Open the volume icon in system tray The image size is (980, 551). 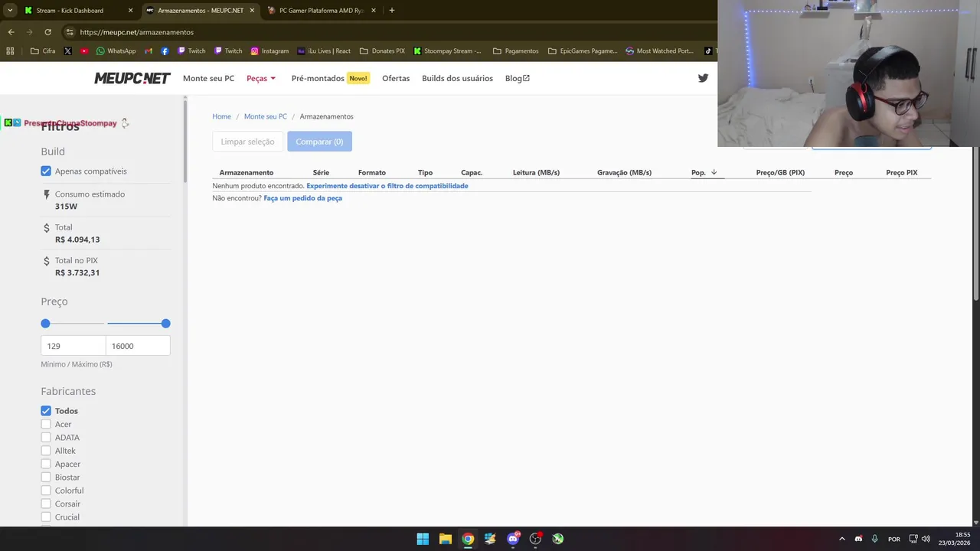tap(926, 539)
